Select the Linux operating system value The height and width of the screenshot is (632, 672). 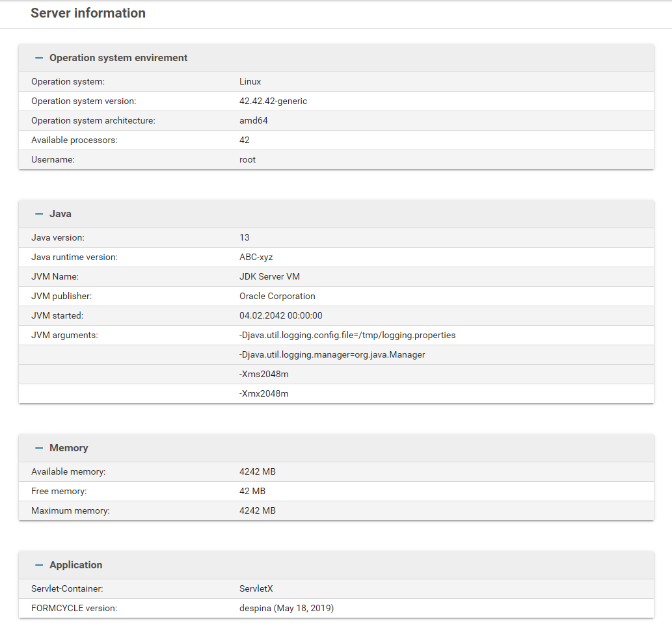(250, 82)
